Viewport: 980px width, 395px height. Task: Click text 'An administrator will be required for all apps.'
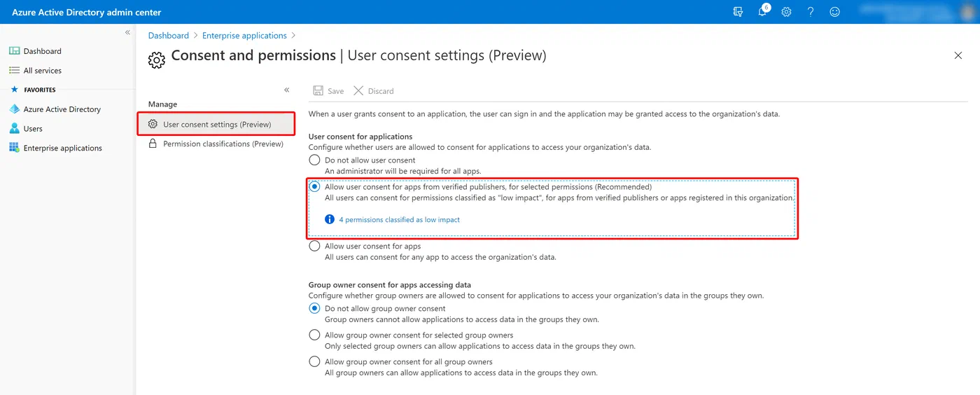(x=403, y=171)
